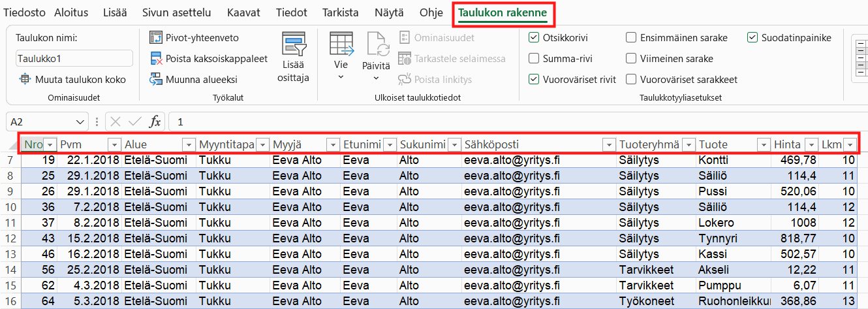Click the table style gallery thumbnail
Image resolution: width=868 pixels, height=309 pixels.
coord(861,57)
